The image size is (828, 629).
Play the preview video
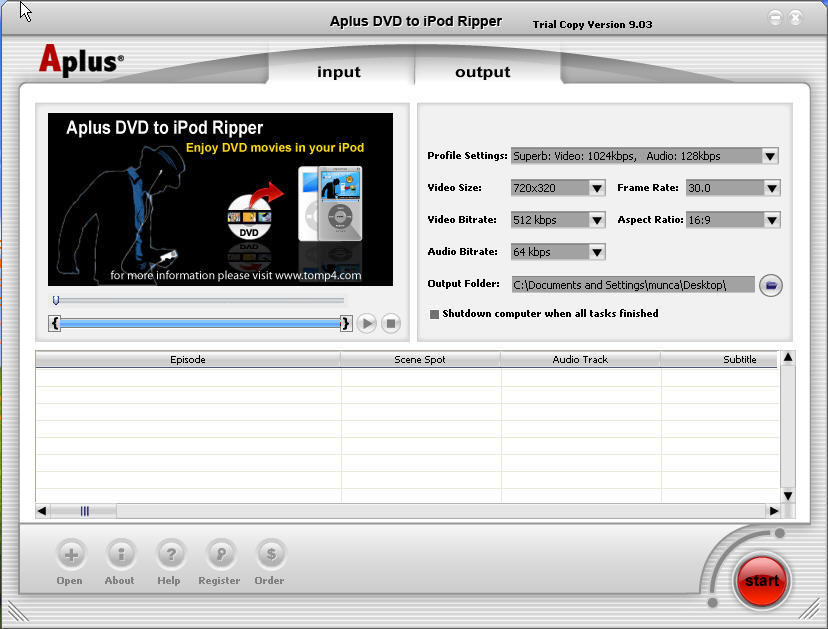(x=366, y=323)
